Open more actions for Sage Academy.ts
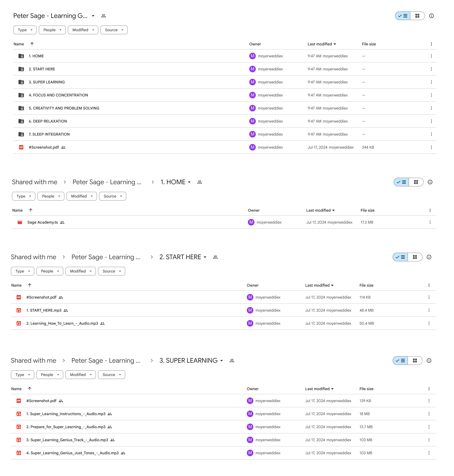Screen dimensions: 454x476 click(x=430, y=222)
